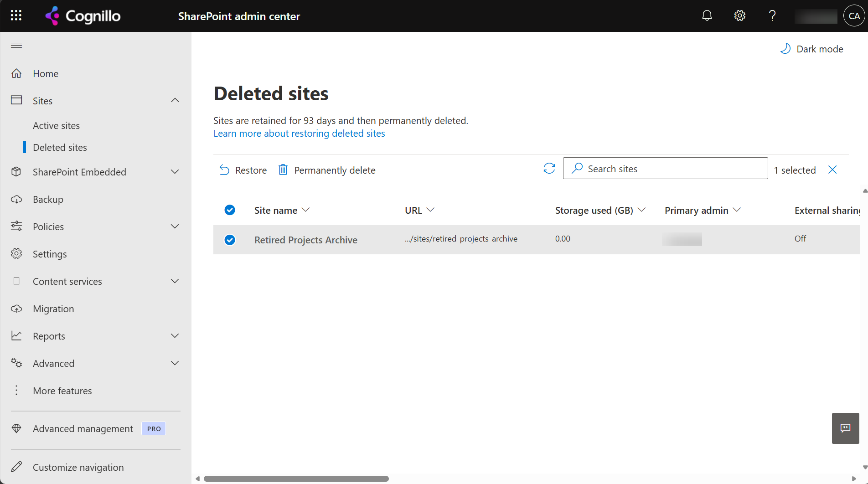Viewport: 868px width, 484px height.
Task: Expand the Content services section
Action: click(175, 281)
